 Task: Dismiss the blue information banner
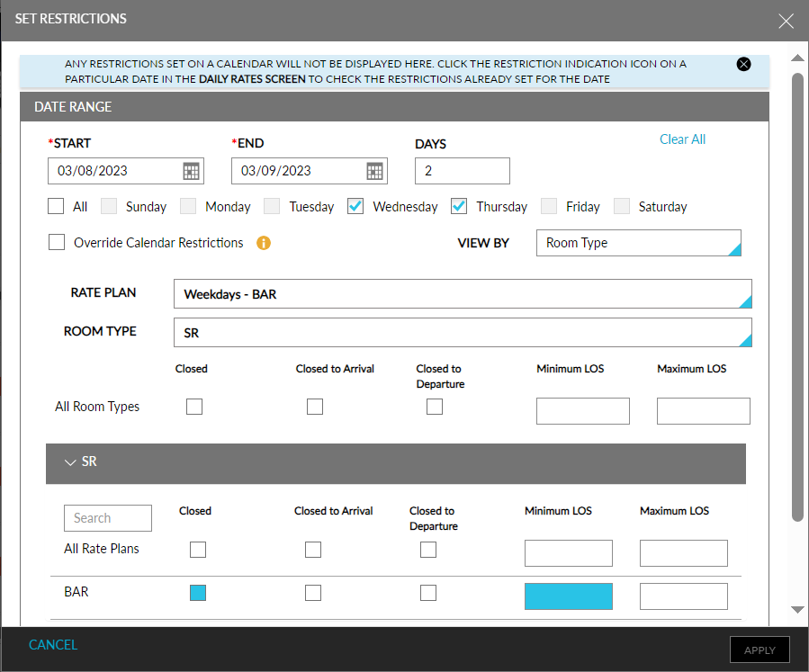click(743, 64)
